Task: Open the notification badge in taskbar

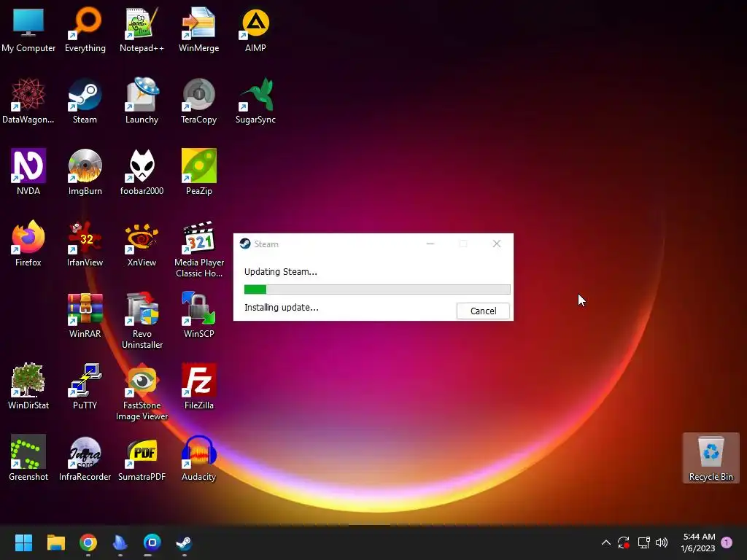Action: [727, 542]
